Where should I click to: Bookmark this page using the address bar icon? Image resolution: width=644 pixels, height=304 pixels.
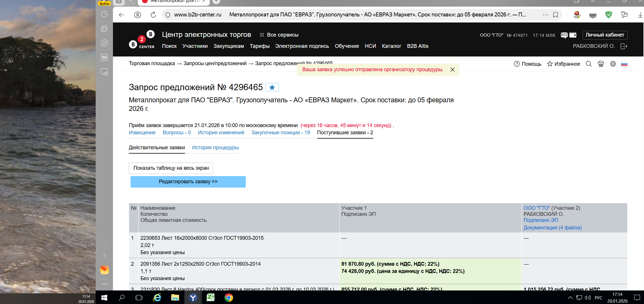tap(556, 15)
